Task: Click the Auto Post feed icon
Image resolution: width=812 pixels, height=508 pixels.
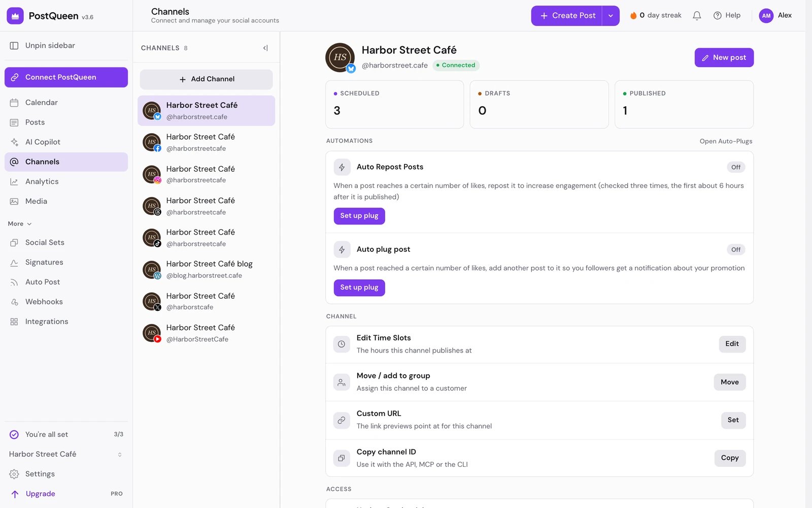Action: pyautogui.click(x=14, y=282)
